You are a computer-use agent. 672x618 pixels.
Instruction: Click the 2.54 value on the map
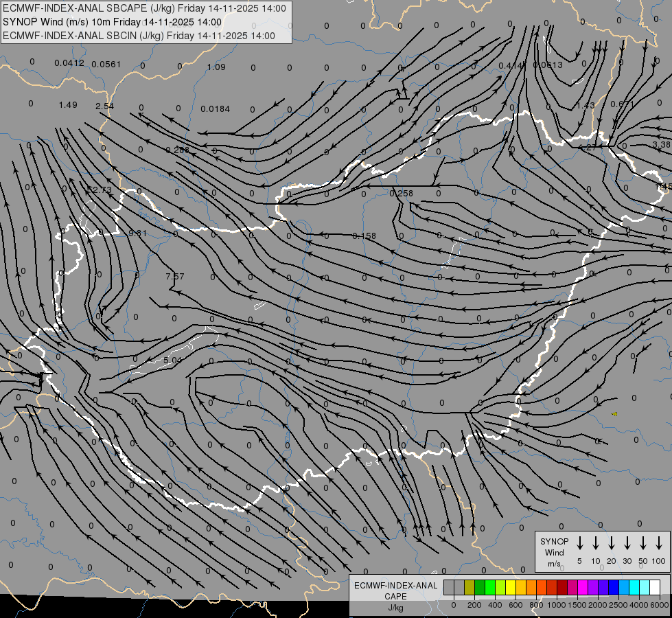click(104, 106)
